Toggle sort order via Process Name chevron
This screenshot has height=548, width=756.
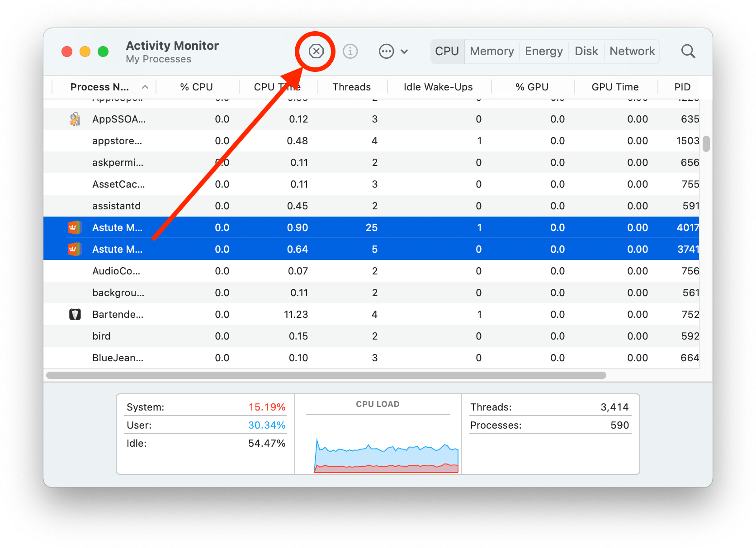(x=145, y=87)
